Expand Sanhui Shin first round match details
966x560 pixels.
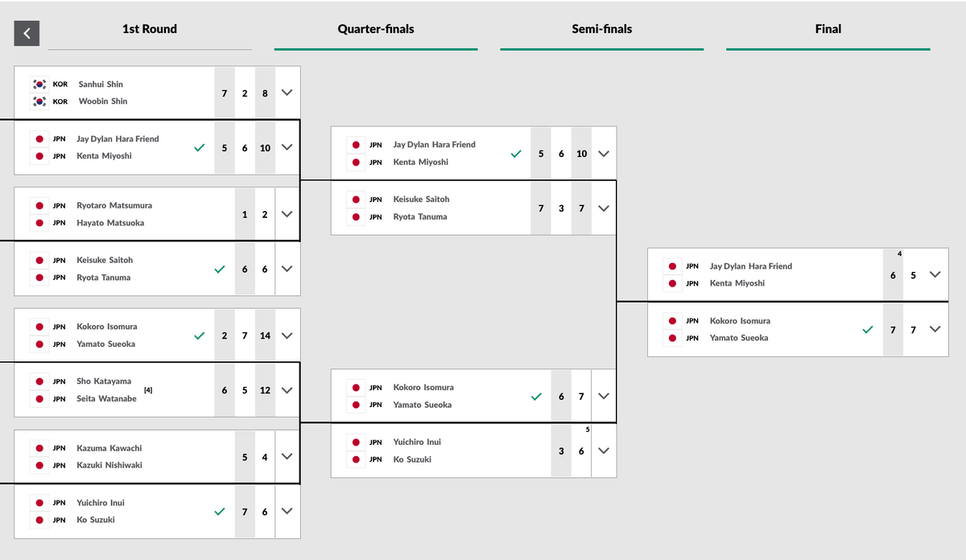[x=287, y=93]
